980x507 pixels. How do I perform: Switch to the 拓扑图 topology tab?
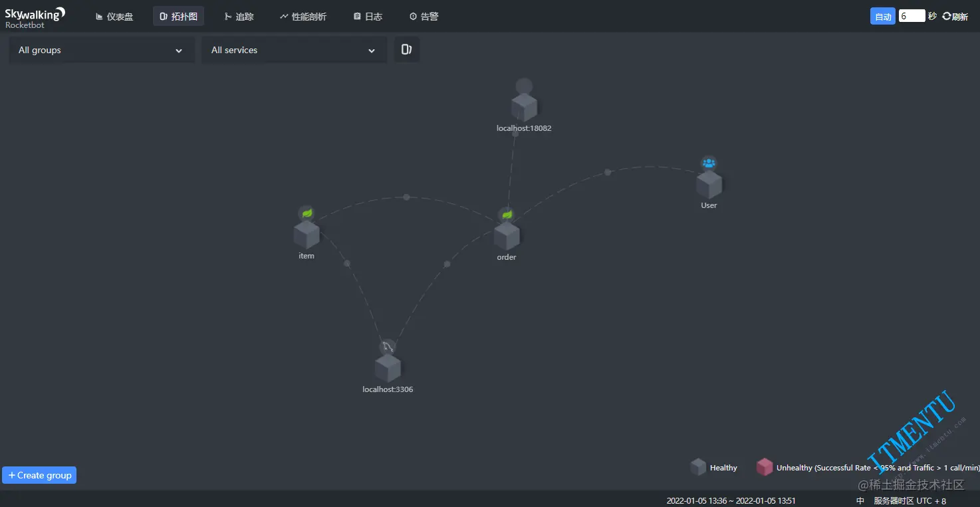[179, 17]
